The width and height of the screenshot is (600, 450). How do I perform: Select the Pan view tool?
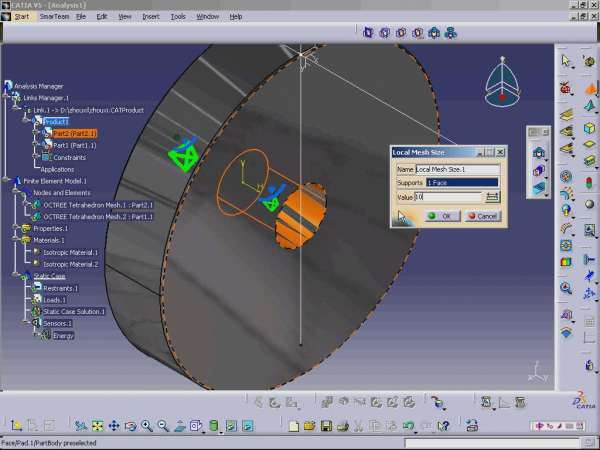(x=114, y=426)
